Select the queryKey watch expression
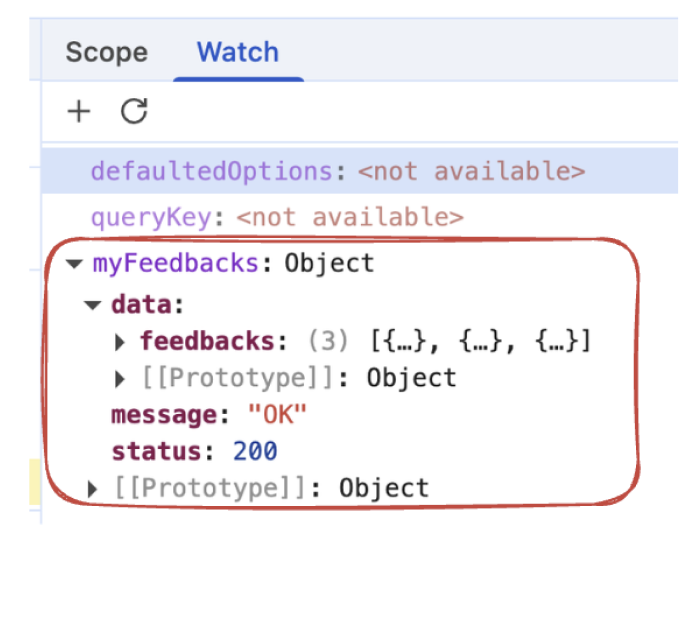 [162, 217]
